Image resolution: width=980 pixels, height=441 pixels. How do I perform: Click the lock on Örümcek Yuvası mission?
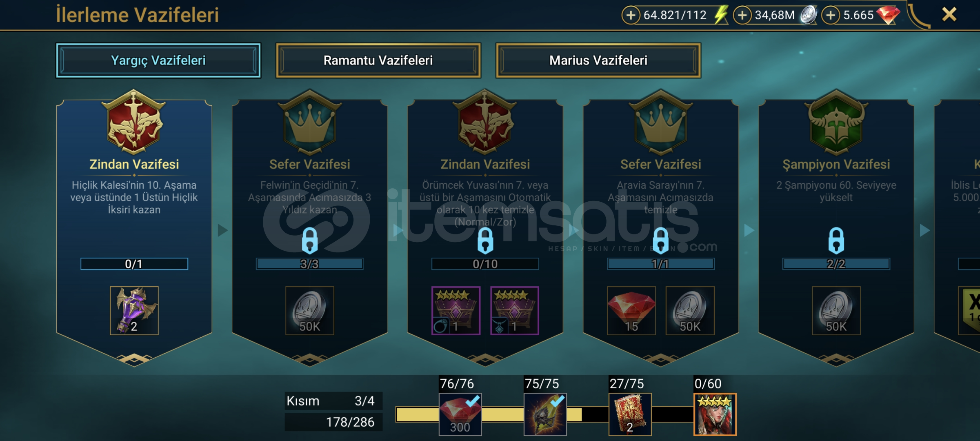[485, 241]
